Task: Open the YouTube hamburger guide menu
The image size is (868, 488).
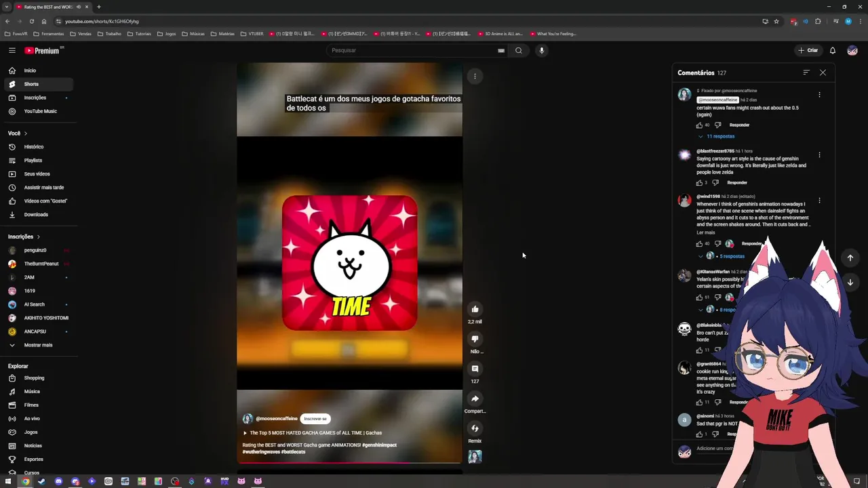Action: [x=12, y=50]
